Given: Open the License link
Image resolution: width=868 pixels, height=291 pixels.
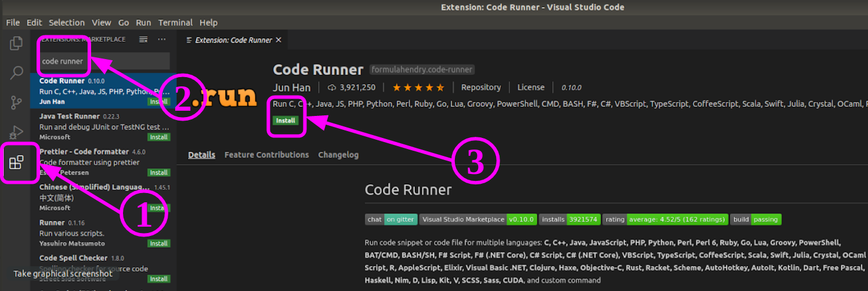Looking at the screenshot, I should [x=531, y=88].
